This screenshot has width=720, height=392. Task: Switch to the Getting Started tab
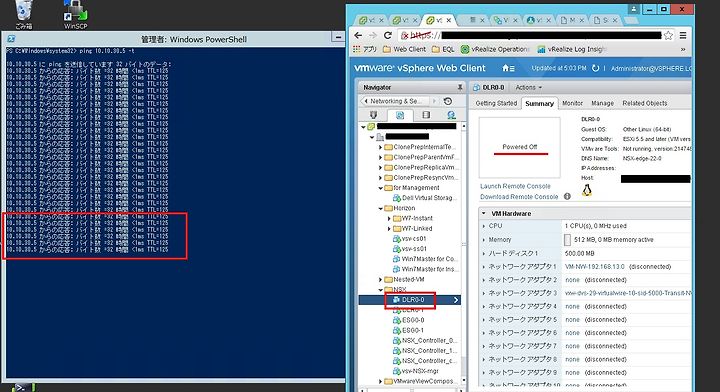(x=496, y=103)
